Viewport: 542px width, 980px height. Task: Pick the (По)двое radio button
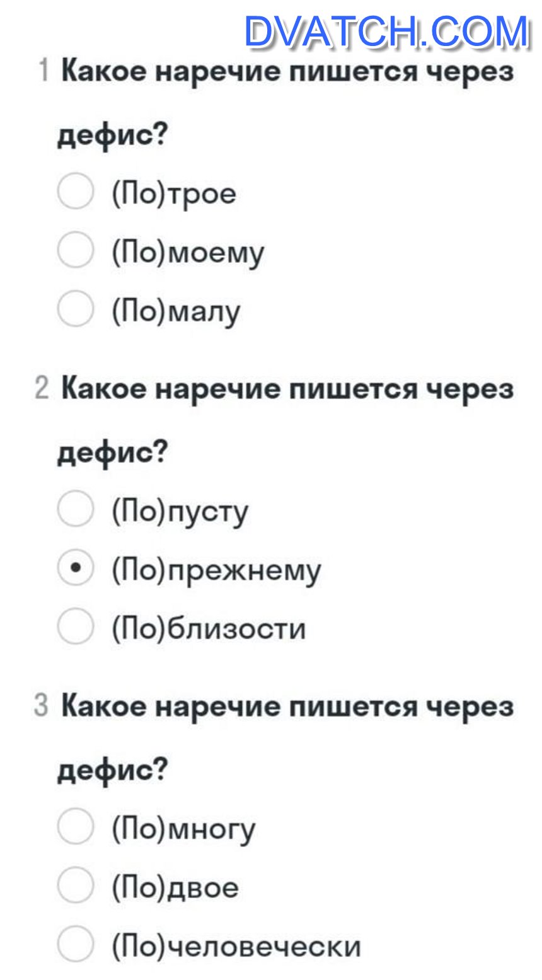click(76, 885)
